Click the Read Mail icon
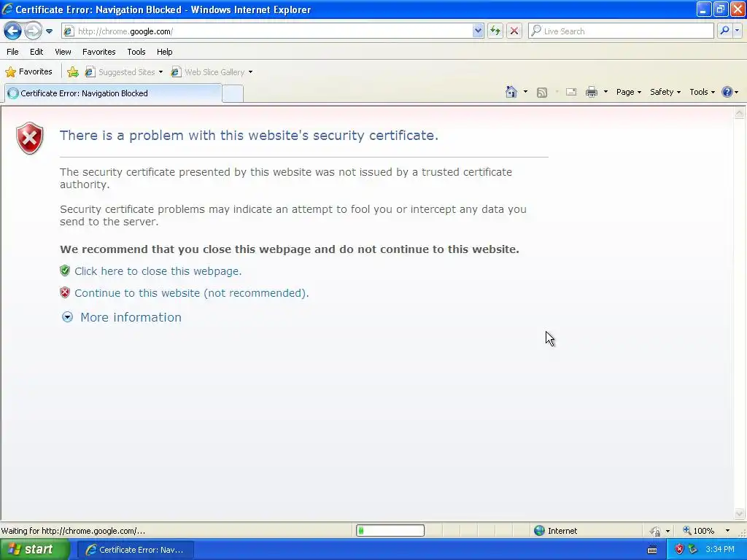This screenshot has width=747, height=560. pos(571,93)
